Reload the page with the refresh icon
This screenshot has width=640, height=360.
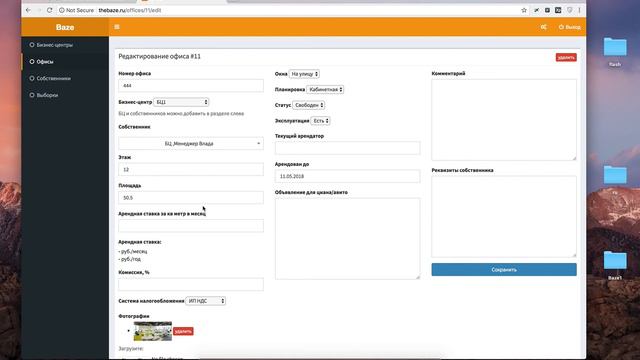(50, 10)
